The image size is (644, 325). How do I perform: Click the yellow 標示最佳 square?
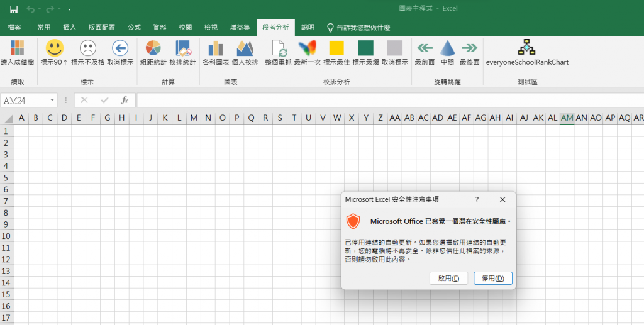click(336, 48)
